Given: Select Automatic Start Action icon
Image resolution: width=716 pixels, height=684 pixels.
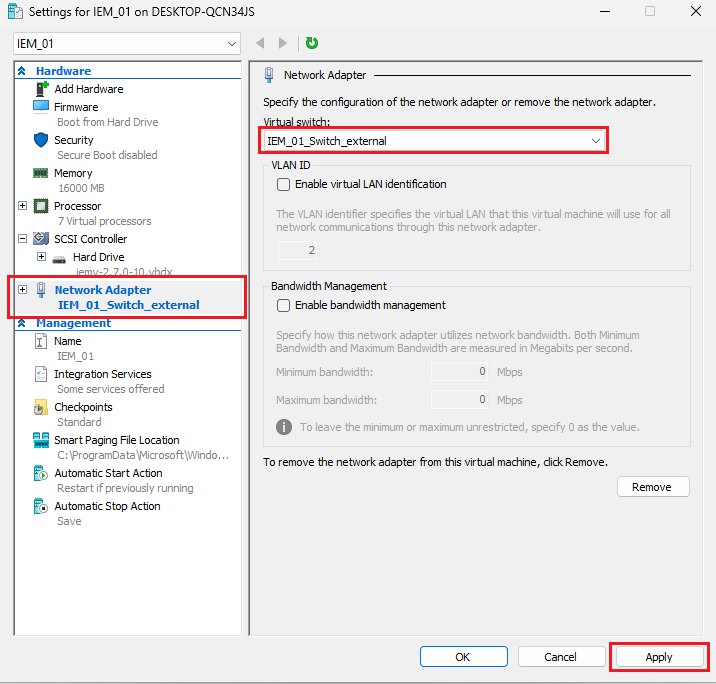Looking at the screenshot, I should coord(41,473).
